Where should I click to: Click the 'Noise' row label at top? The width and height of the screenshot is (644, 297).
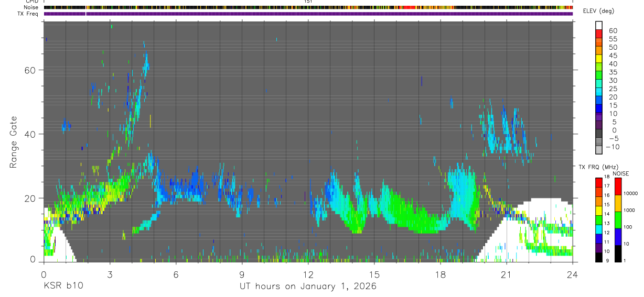(32, 7)
